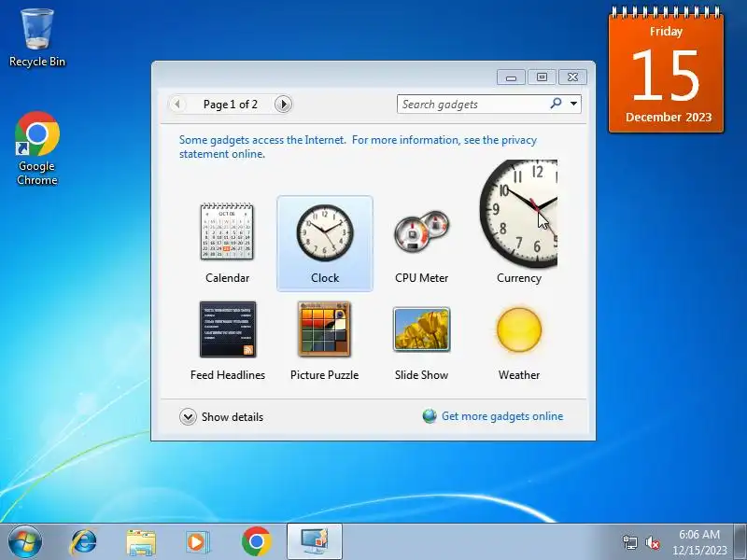Click the Show desktop button

[740, 542]
